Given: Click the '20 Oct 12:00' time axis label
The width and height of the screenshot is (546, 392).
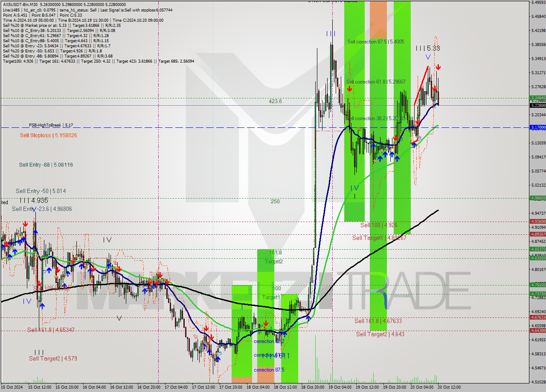Looking at the screenshot, I should point(449,387).
